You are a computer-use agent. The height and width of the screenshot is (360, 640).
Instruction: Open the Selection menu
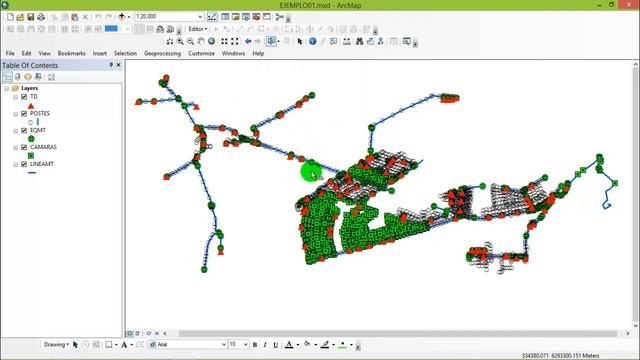point(125,53)
